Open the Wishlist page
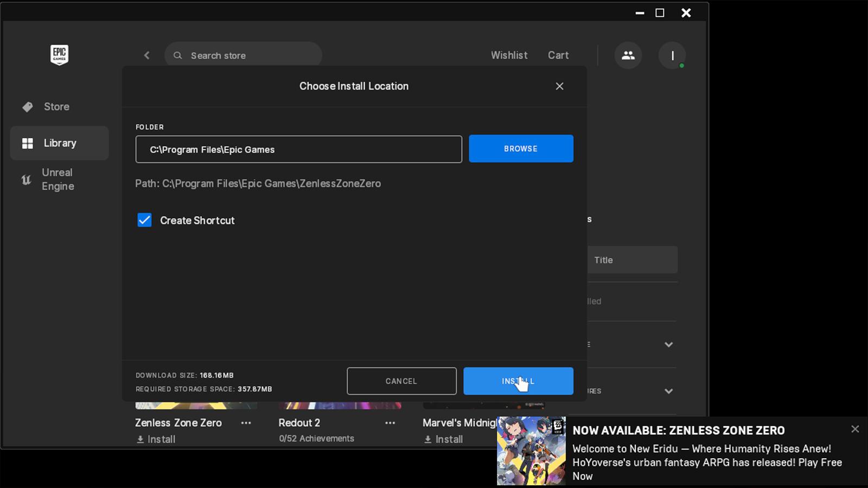The width and height of the screenshot is (868, 488). (509, 55)
